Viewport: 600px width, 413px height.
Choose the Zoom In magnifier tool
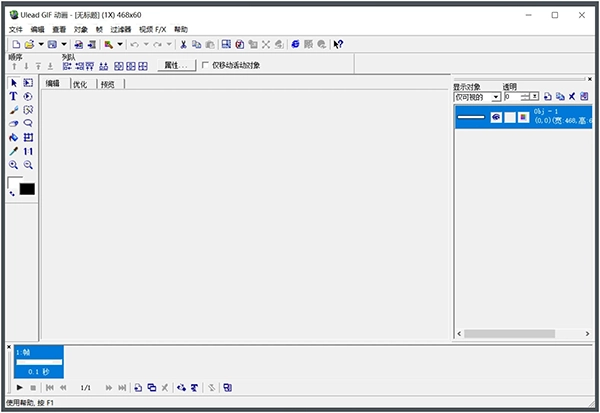(14, 165)
